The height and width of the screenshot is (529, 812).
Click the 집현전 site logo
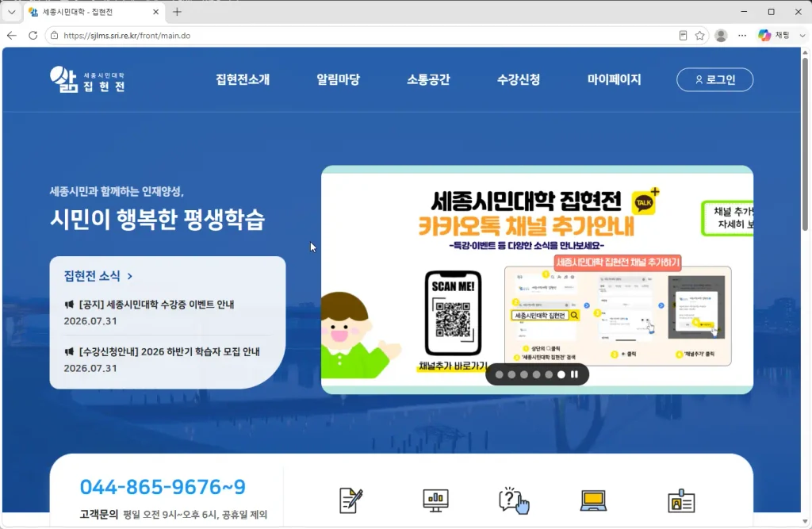[87, 79]
